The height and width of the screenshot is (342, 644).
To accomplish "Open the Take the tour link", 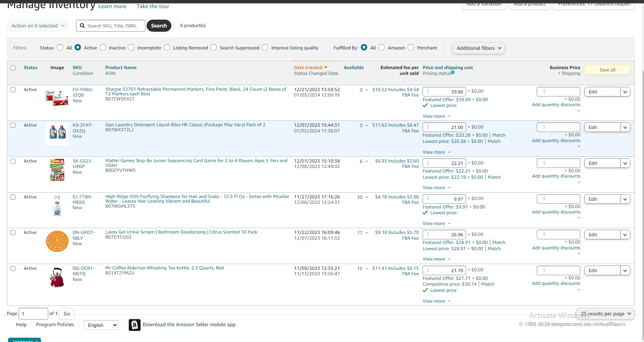I will click(153, 6).
